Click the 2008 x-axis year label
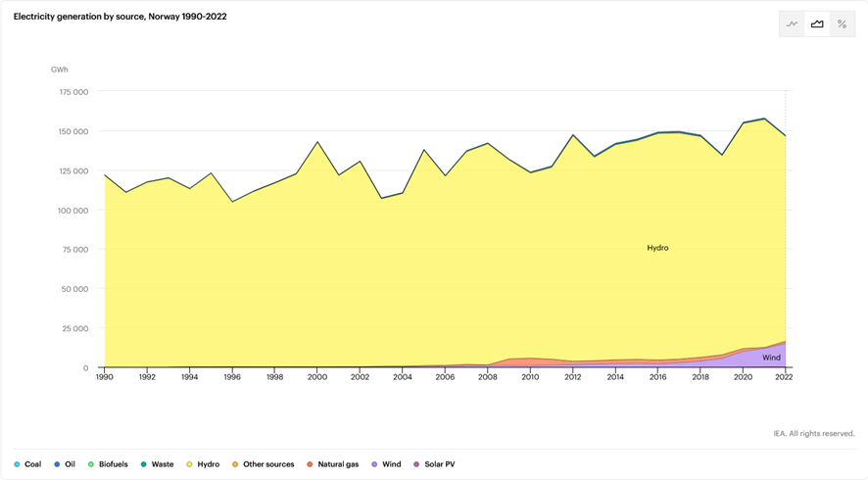 488,376
